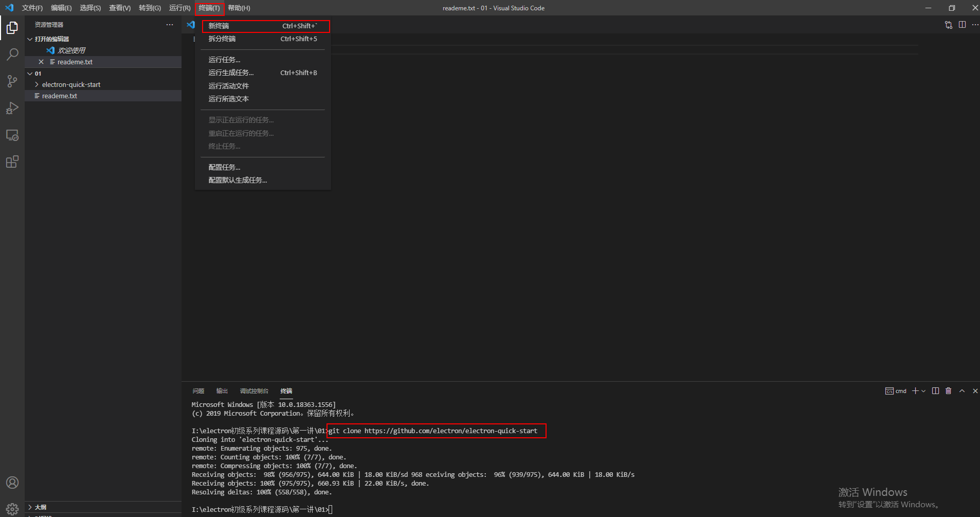Viewport: 980px width, 517px height.
Task: Select 拆分终端 in the terminal menu
Action: (222, 39)
